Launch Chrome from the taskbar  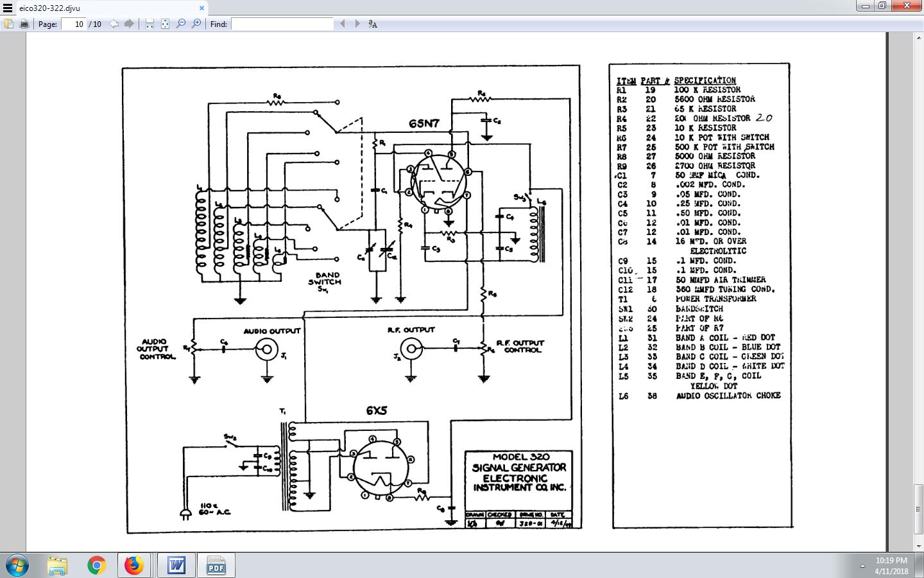96,565
